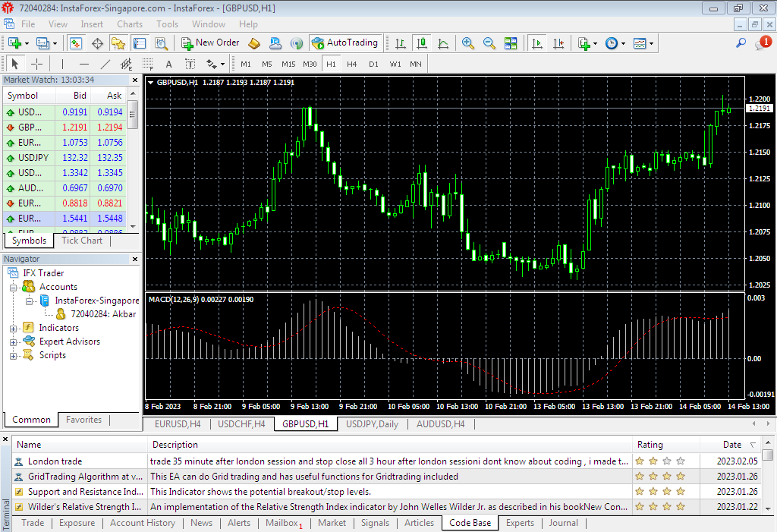Zoom in on the chart
This screenshot has width=777, height=532.
(467, 43)
